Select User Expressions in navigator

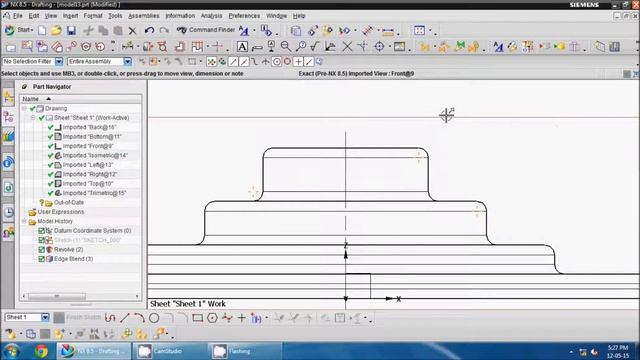(x=60, y=212)
